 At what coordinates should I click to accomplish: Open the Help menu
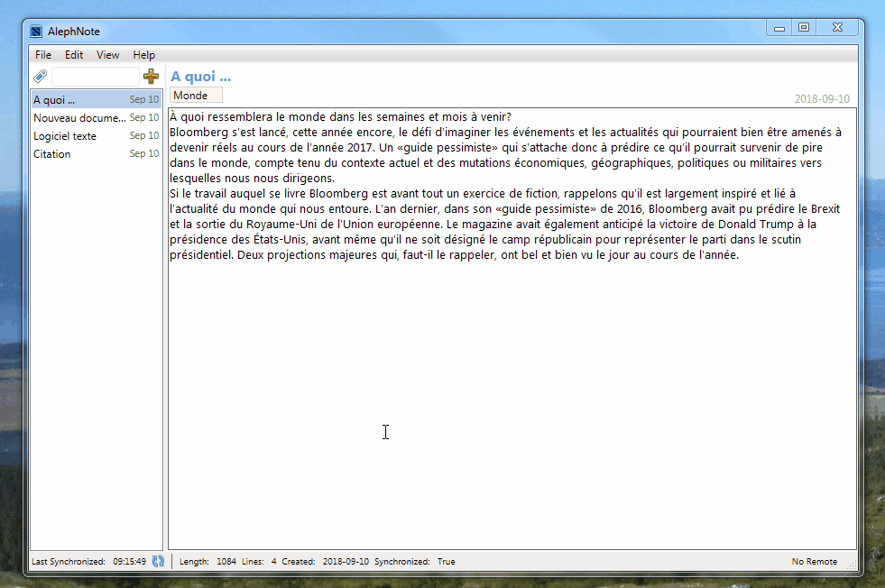click(144, 55)
